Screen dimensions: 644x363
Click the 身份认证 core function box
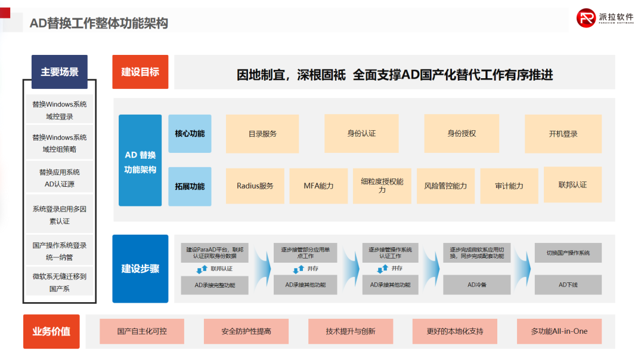(x=362, y=134)
